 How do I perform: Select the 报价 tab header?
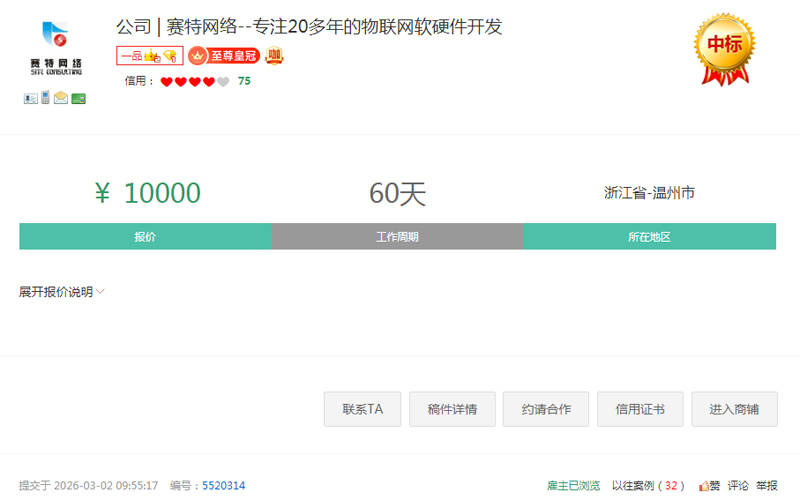pos(145,237)
